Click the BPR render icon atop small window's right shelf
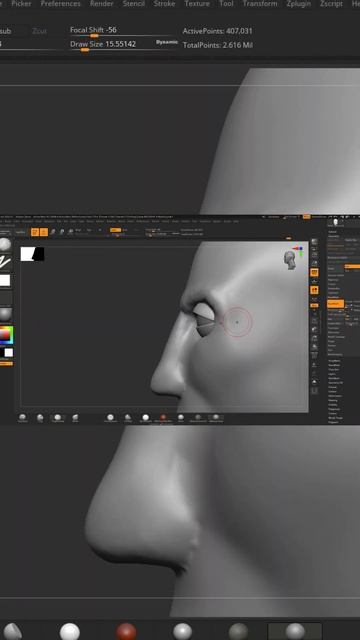Viewport: 360px width, 640px height. point(314,242)
